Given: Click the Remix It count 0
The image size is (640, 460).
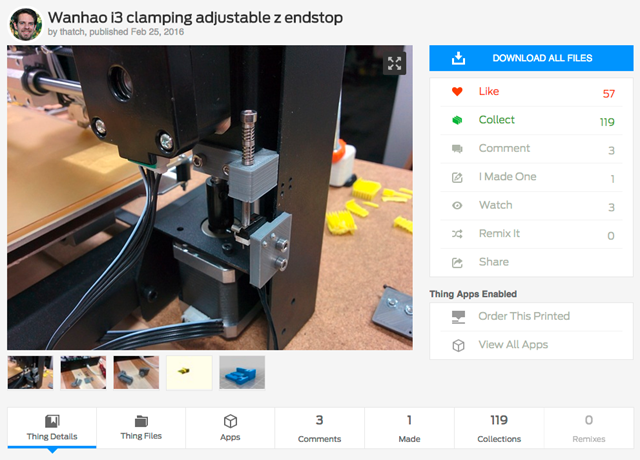Looking at the screenshot, I should (611, 236).
